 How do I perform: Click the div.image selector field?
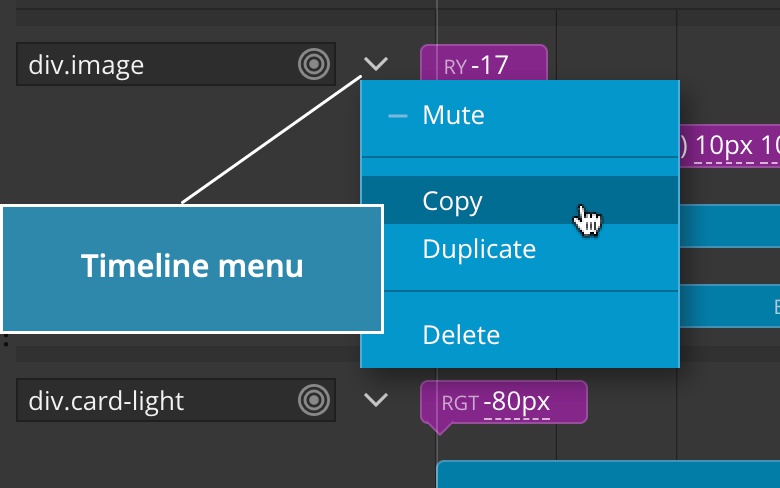point(176,64)
